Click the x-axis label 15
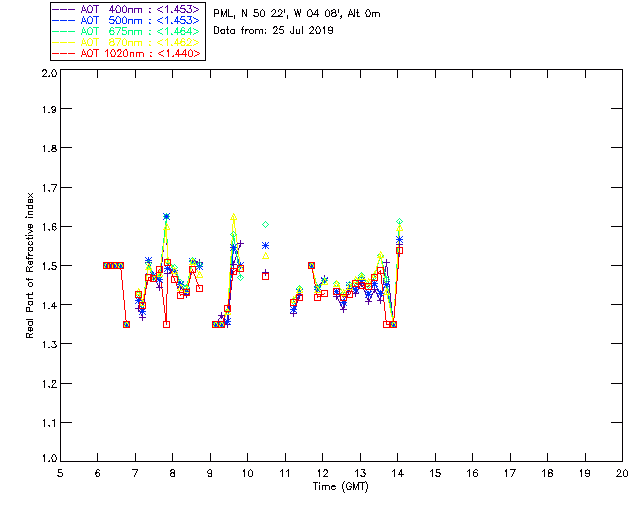Viewport: 640px width, 512px height. pyautogui.click(x=435, y=473)
